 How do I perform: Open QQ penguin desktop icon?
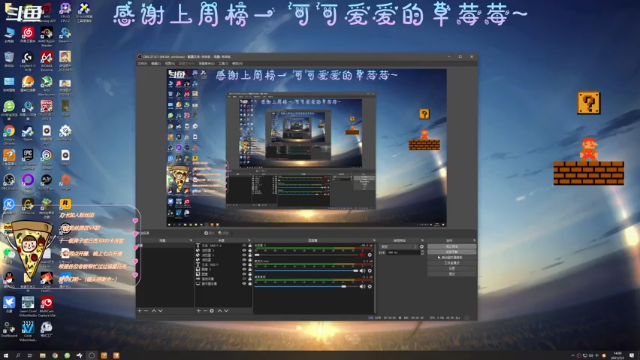9,280
